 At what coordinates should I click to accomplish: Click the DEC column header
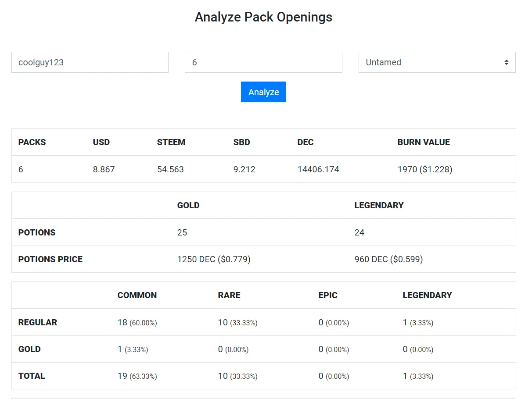(x=306, y=142)
